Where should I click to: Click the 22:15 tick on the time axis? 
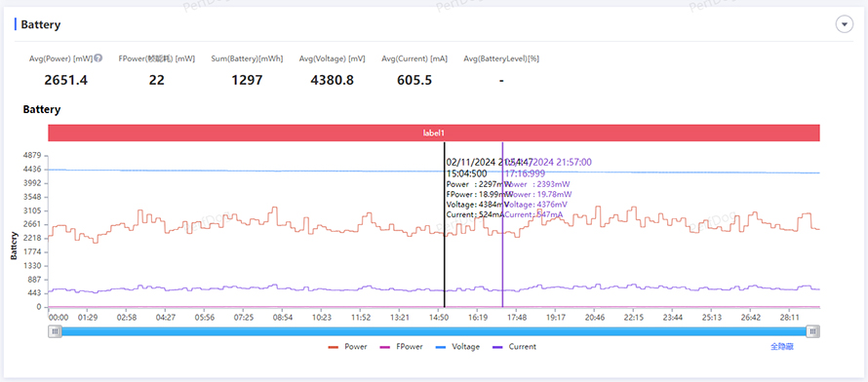pyautogui.click(x=634, y=318)
